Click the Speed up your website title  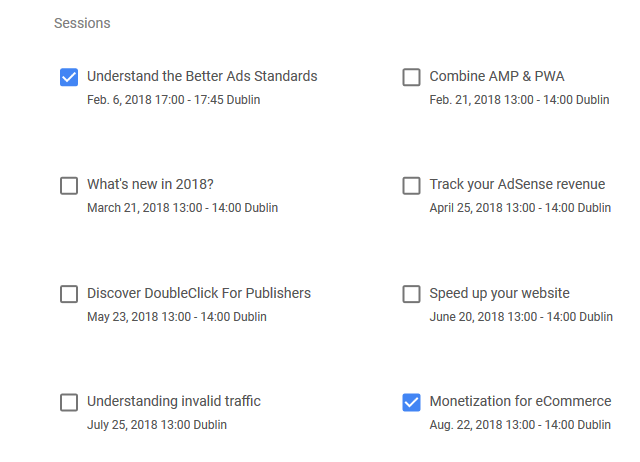coord(499,293)
